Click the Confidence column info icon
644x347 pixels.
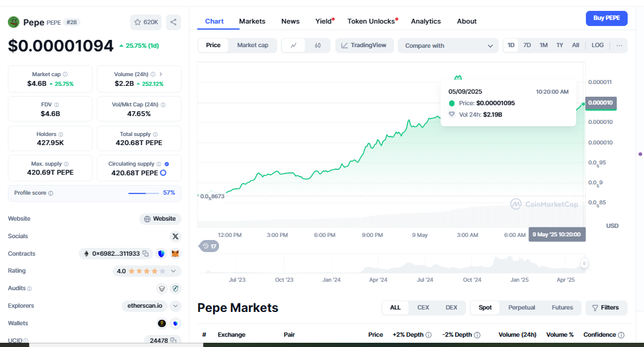(621, 335)
